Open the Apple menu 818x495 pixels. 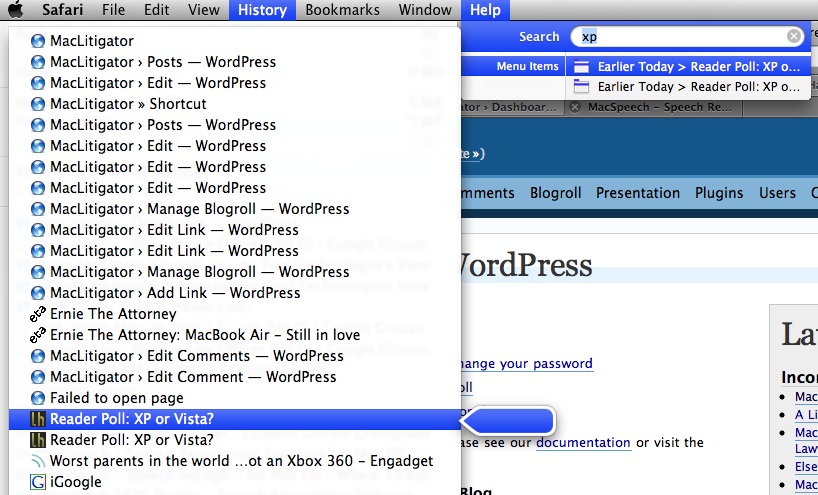click(16, 9)
